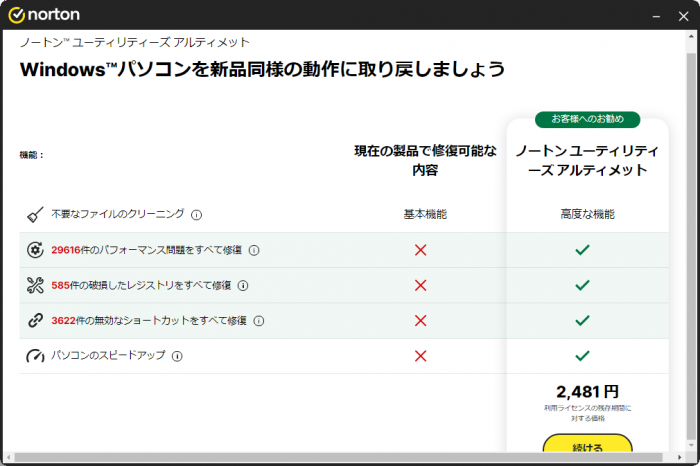
Task: Click the horizontal scrollbar thumb
Action: [x=338, y=458]
